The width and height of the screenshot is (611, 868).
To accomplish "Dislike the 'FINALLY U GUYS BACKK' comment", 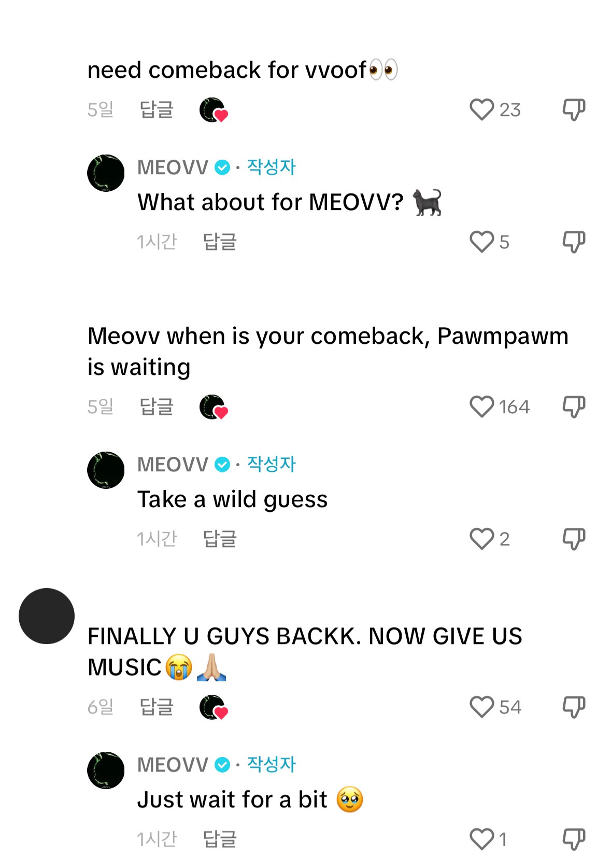I will pos(574,707).
